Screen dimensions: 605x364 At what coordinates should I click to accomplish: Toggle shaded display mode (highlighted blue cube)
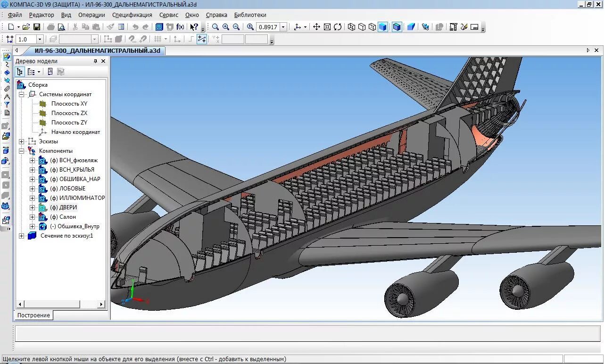pos(383,27)
